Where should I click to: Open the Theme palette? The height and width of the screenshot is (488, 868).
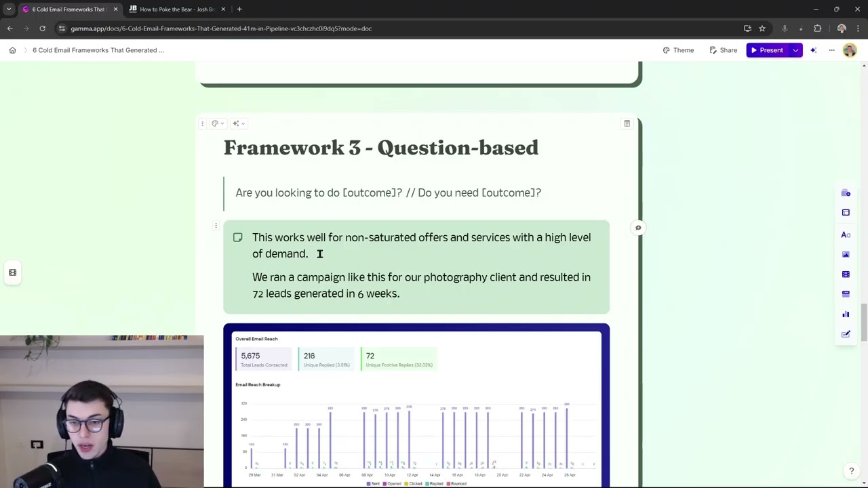[678, 50]
